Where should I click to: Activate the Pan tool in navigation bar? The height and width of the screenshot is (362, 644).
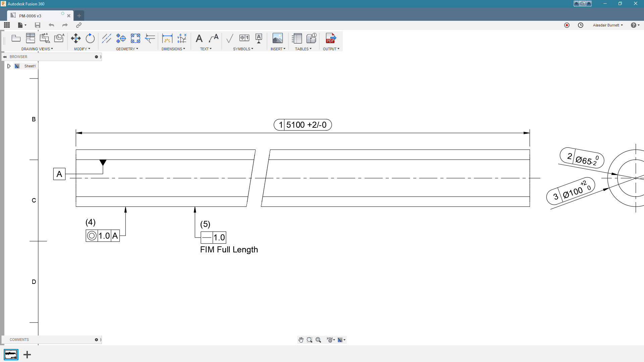[x=301, y=340]
